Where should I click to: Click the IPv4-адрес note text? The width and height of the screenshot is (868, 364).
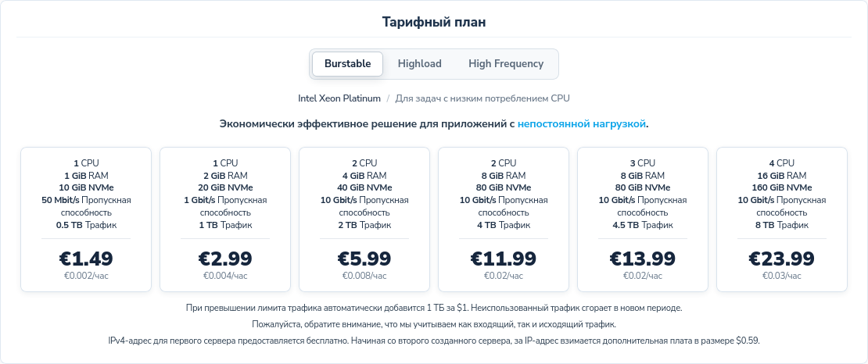click(434, 341)
